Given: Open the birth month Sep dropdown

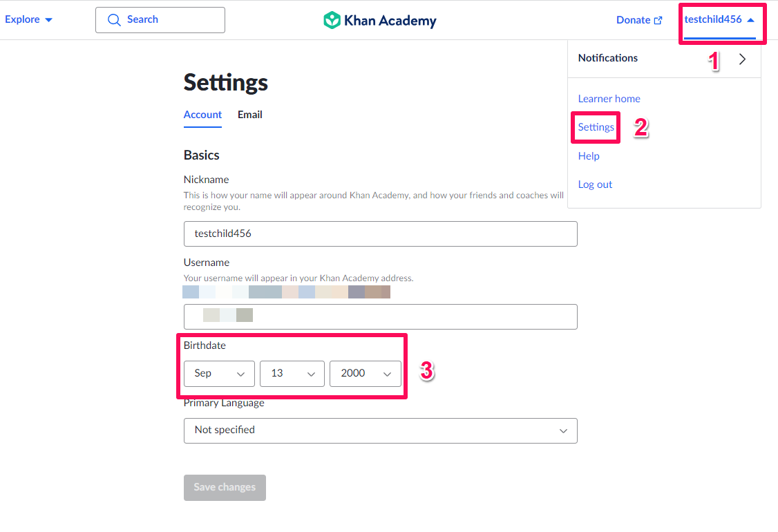Looking at the screenshot, I should pyautogui.click(x=219, y=373).
